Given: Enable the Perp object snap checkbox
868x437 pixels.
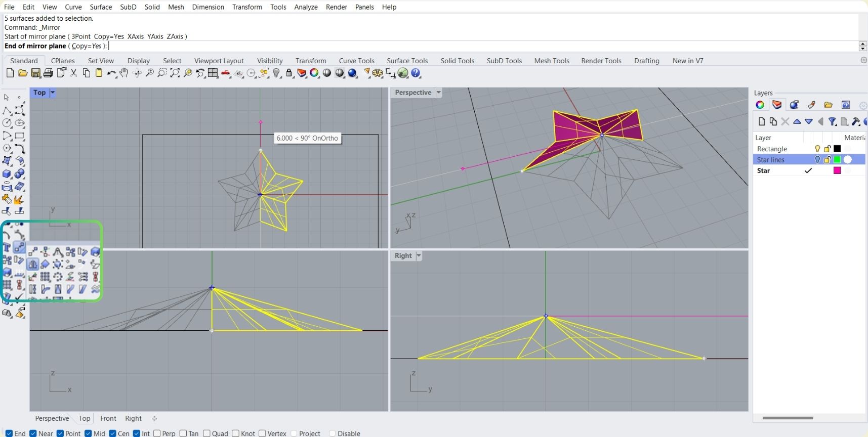Looking at the screenshot, I should [157, 433].
